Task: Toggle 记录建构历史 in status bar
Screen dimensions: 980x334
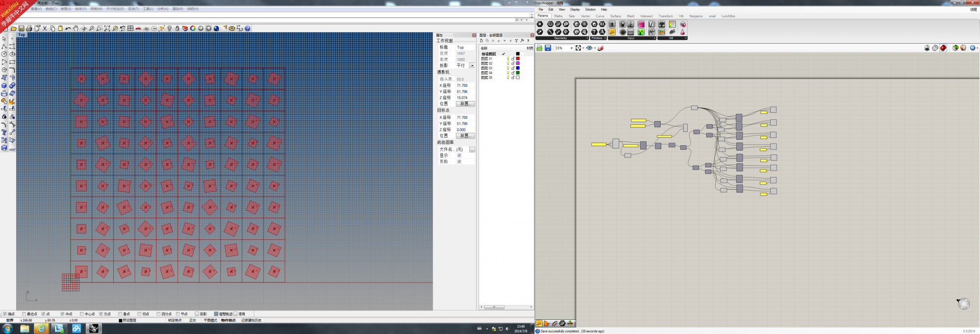Action: (x=252, y=320)
